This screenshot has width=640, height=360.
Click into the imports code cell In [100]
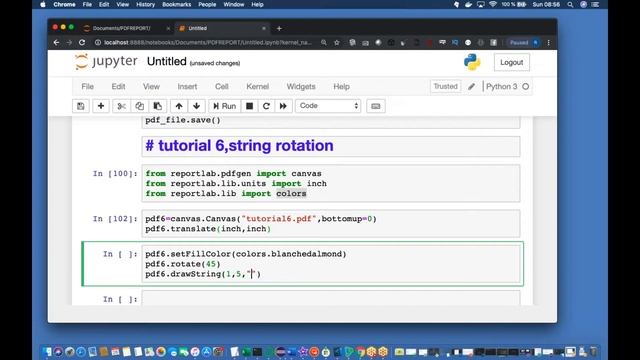[331, 184]
